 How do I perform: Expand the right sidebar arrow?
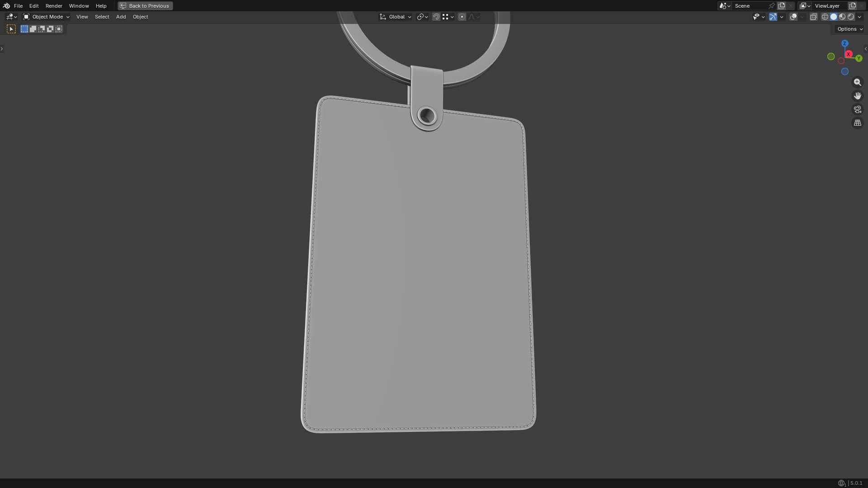(x=866, y=48)
